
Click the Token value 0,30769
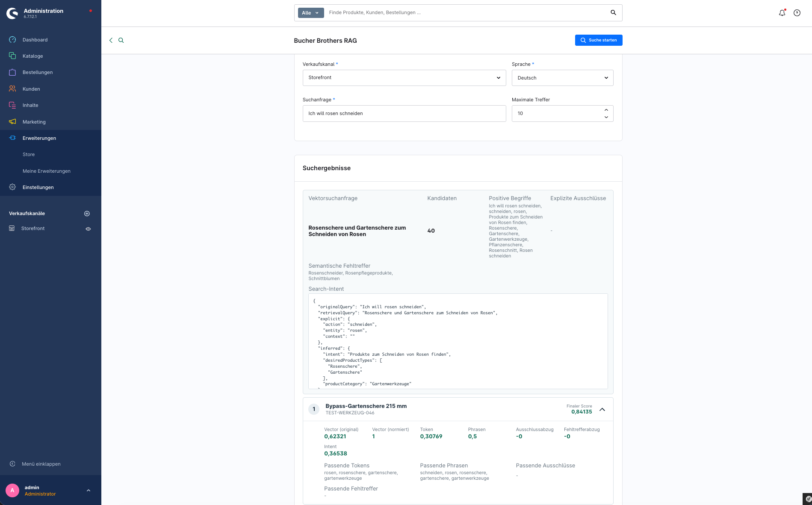[431, 437]
